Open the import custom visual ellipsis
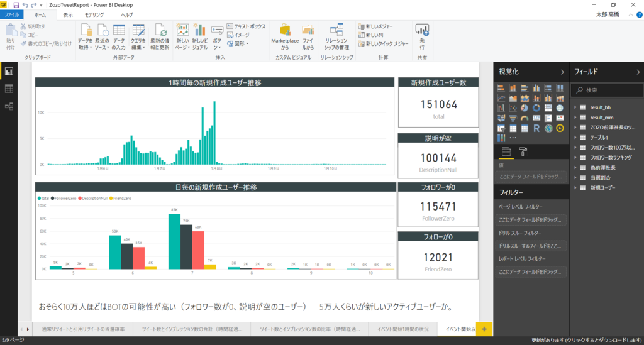Screen dimensions: 644x345 coord(513,138)
